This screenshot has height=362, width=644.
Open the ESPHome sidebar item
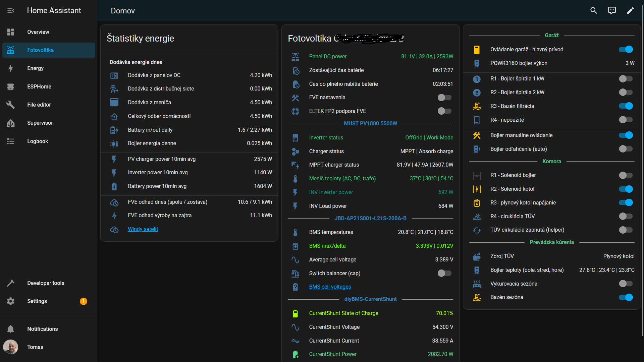(x=39, y=86)
